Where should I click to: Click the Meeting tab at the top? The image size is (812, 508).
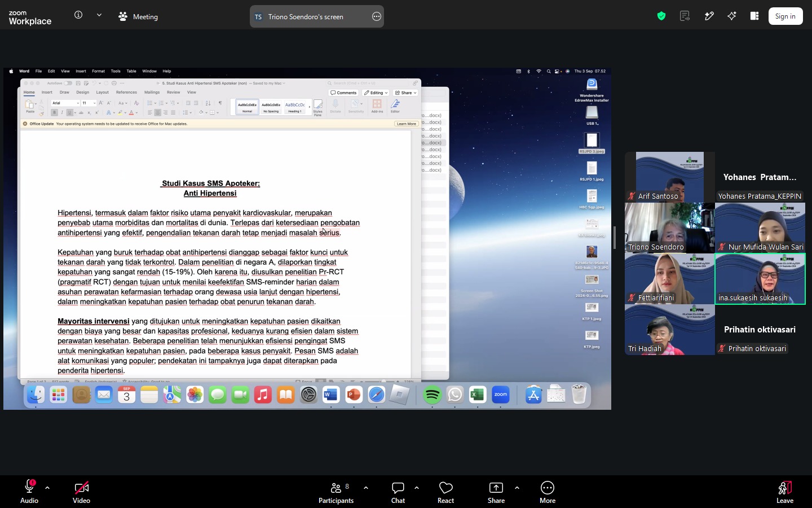pos(138,16)
